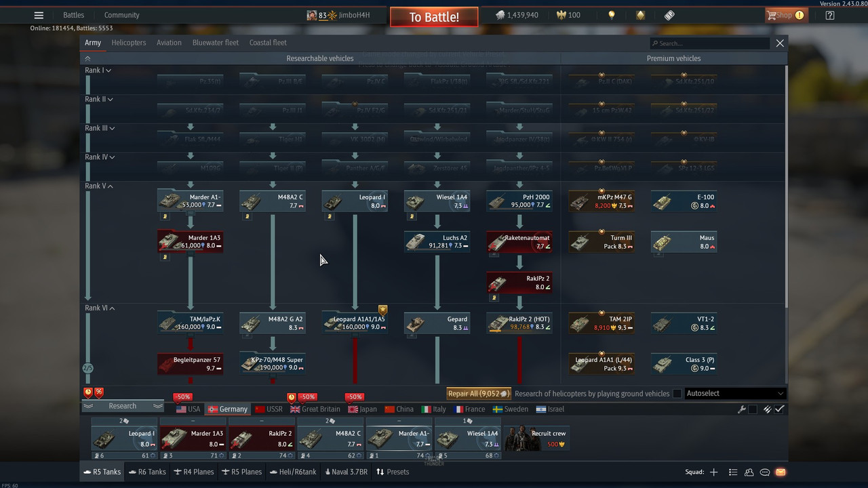Click Recruit crew slot
This screenshot has height=488, width=868.
pyautogui.click(x=536, y=439)
